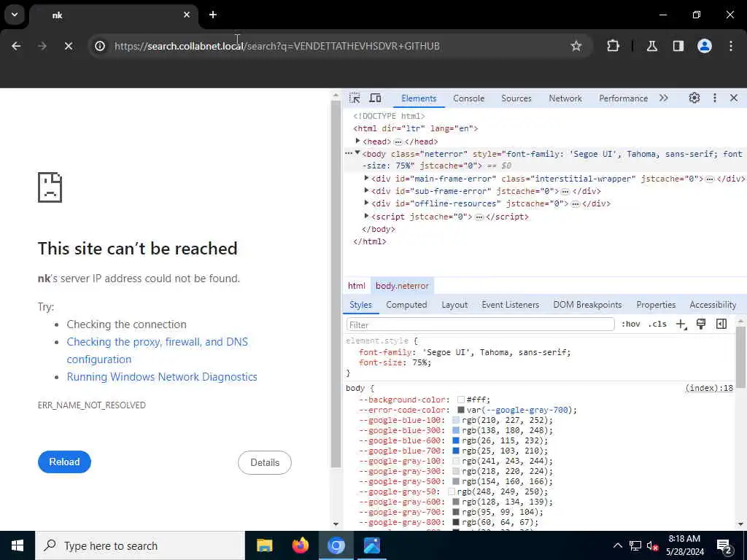Go back to the previous page
The height and width of the screenshot is (560, 747).
[x=16, y=46]
